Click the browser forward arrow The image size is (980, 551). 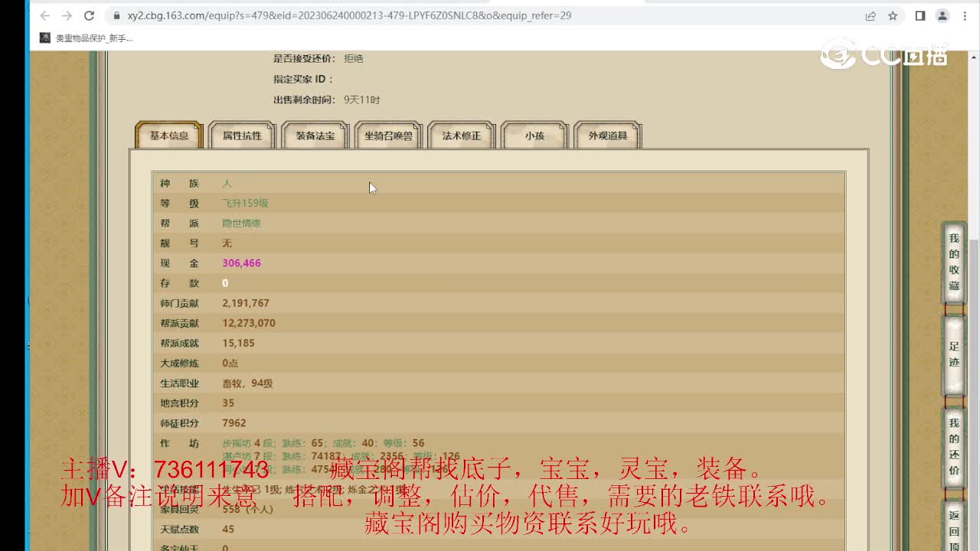pyautogui.click(x=67, y=15)
